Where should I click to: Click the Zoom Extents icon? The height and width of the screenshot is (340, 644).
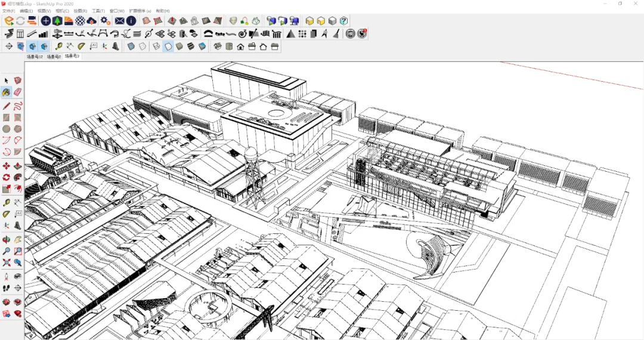pyautogui.click(x=6, y=262)
